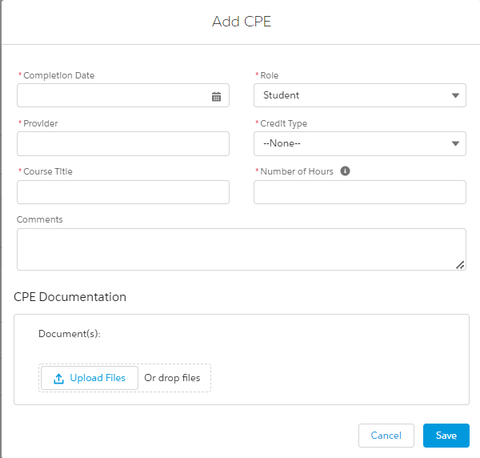Click the 'Document(s):' label

69,334
